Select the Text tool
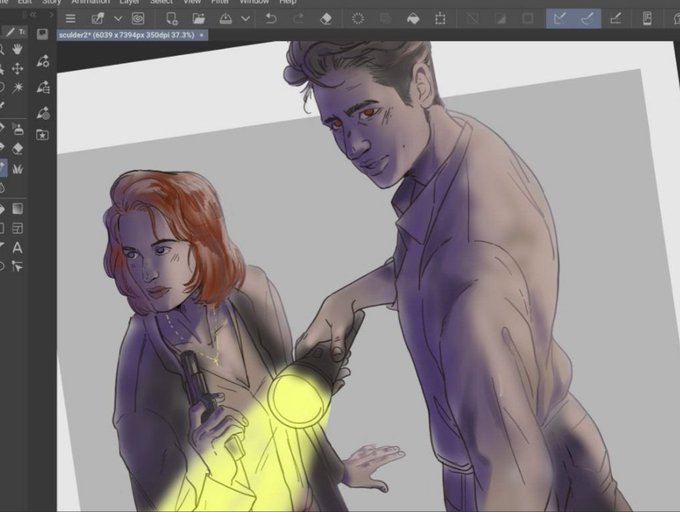Image resolution: width=680 pixels, height=512 pixels. pos(17,248)
